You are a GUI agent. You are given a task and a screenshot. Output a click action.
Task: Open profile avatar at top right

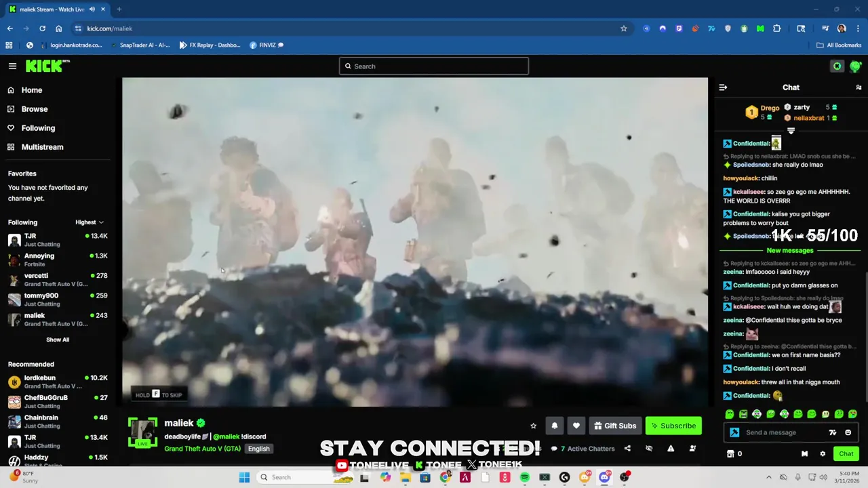pyautogui.click(x=855, y=66)
